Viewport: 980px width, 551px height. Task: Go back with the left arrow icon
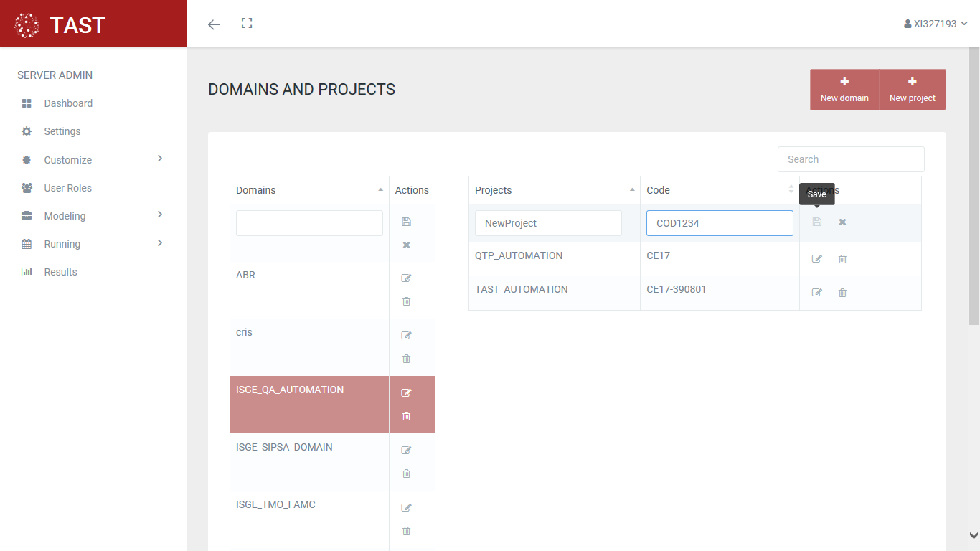pos(214,24)
